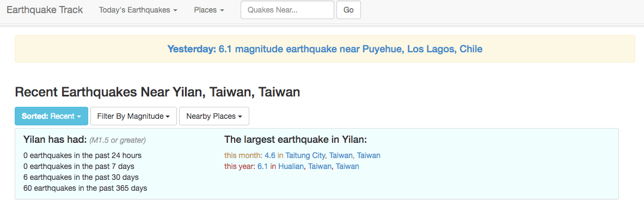Open the Hualian place link

click(x=291, y=166)
